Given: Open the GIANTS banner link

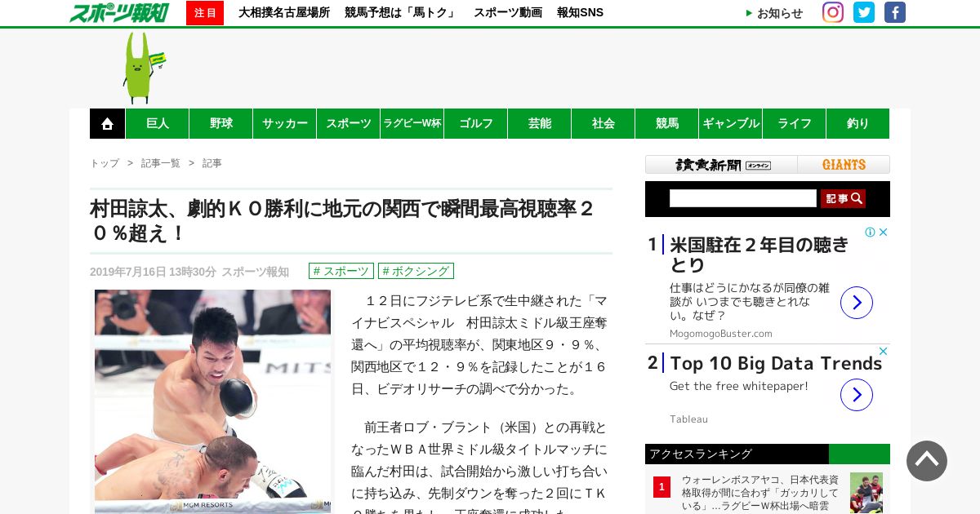Looking at the screenshot, I should 844,165.
